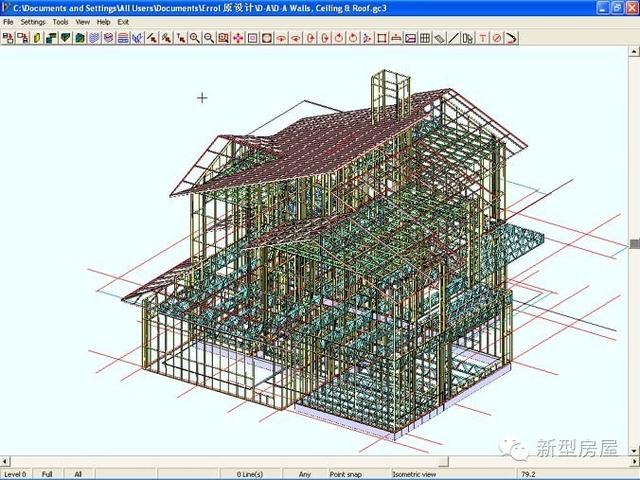Screen dimensions: 640x480
Task: Click the second red eye orbit icon
Action: 296,38
